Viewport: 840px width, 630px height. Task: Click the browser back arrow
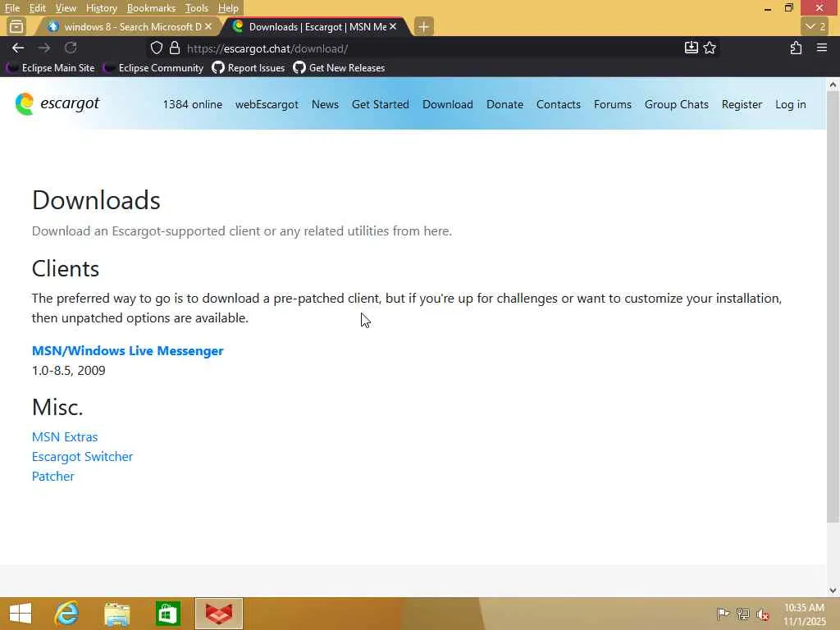(18, 48)
